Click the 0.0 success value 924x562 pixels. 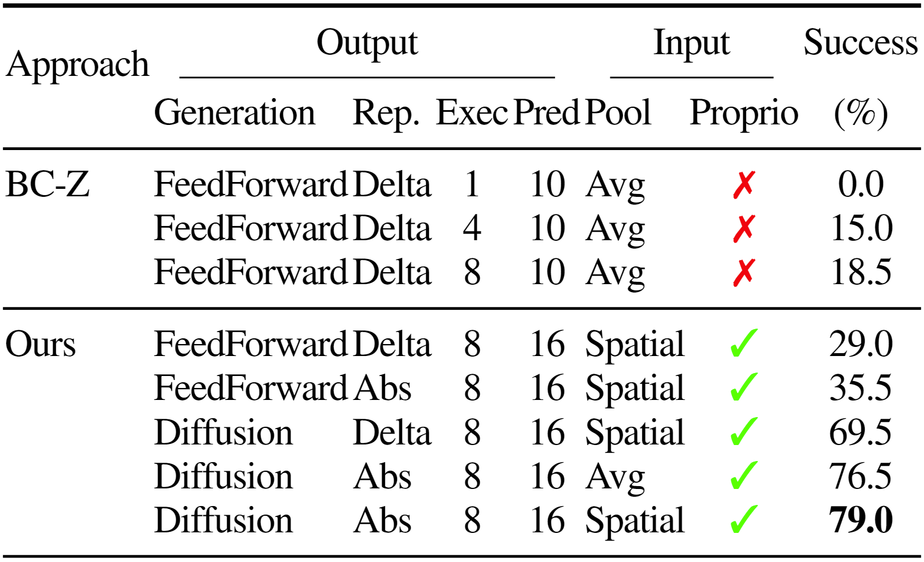click(x=861, y=185)
